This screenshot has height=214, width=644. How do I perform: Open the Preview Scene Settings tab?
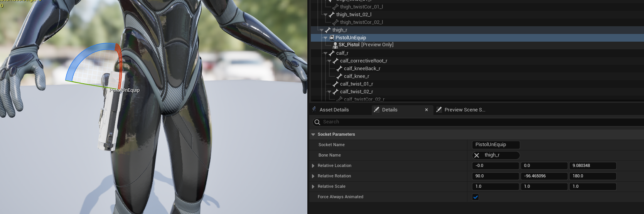(x=465, y=110)
